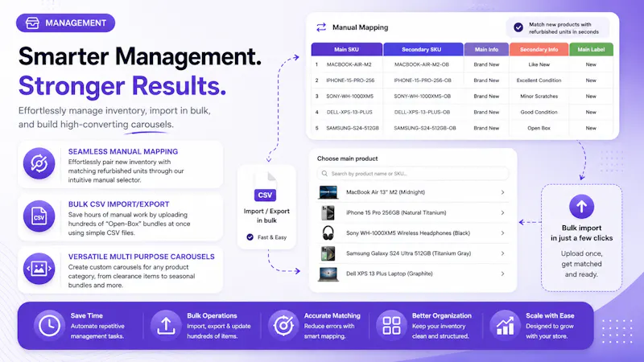Click the Main Info column header
This screenshot has width=644, height=362.
[486, 49]
